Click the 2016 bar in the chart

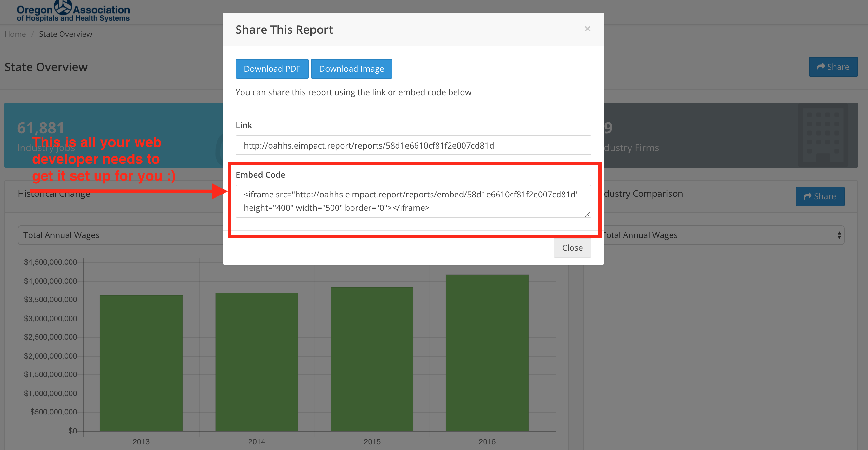[x=487, y=353]
